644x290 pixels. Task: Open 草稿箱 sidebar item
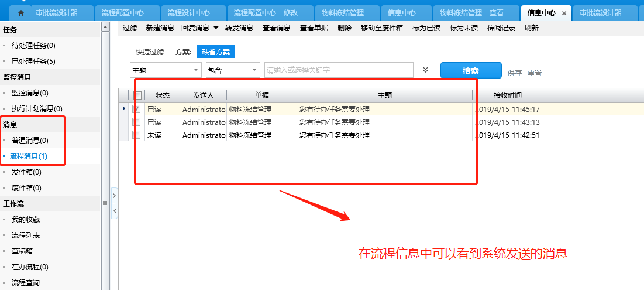click(x=22, y=251)
